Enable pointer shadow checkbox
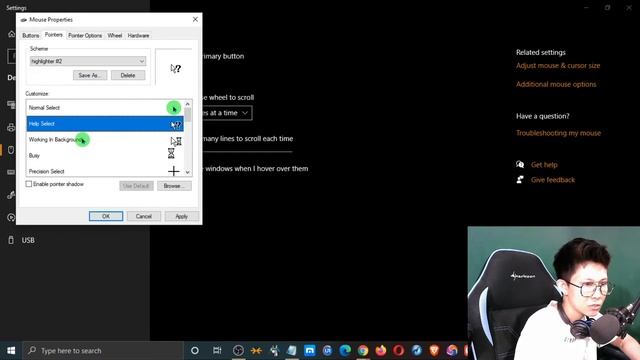 tap(29, 184)
